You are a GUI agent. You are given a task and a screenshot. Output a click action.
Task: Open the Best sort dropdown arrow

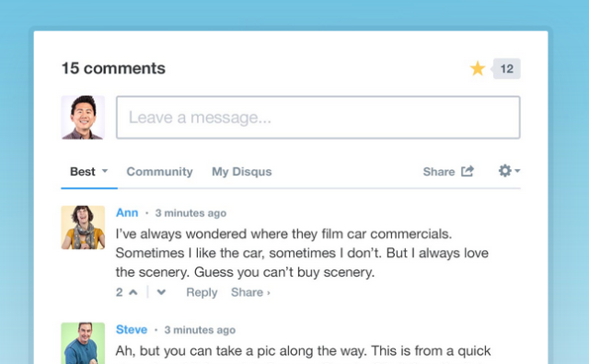(x=105, y=171)
